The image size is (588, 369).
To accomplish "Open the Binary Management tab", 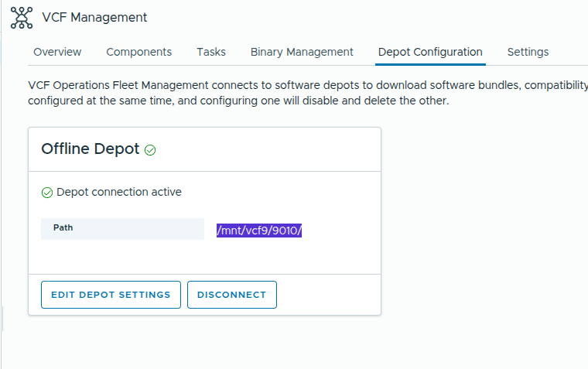I will point(302,52).
